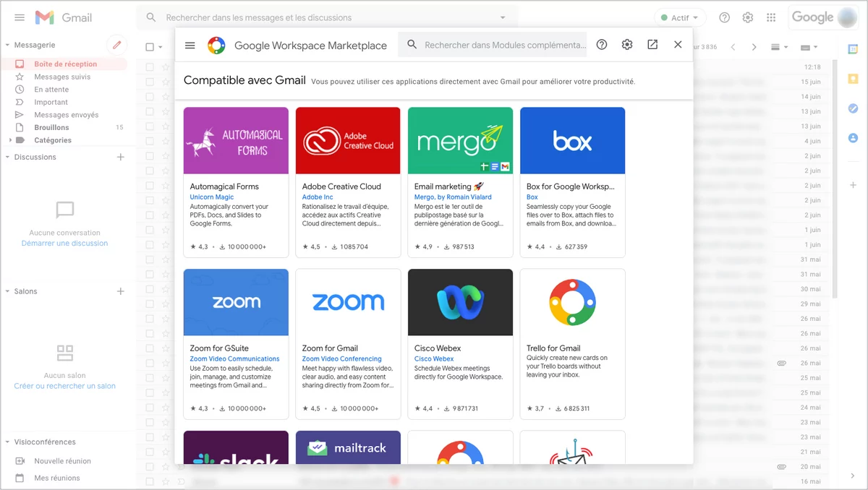Viewport: 868px width, 490px height.
Task: Open Marketplace settings gear
Action: coord(627,45)
